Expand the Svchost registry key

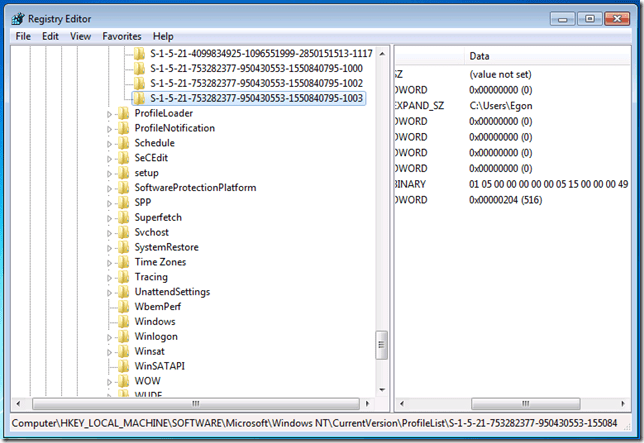[x=110, y=232]
